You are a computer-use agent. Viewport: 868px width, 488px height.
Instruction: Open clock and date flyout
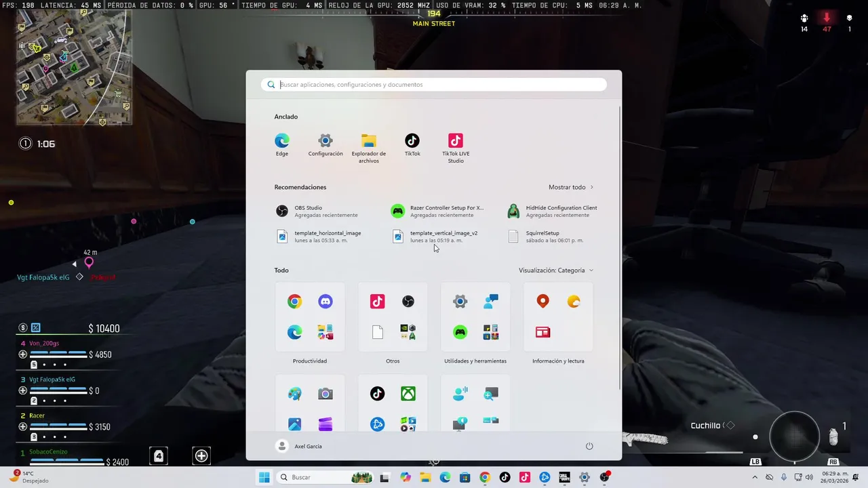click(x=834, y=477)
